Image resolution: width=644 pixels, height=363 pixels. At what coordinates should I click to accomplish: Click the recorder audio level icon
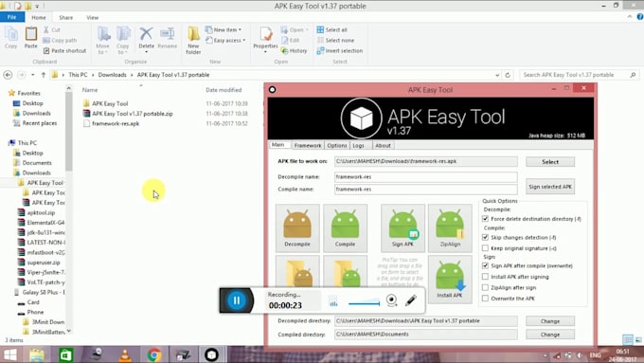333,302
